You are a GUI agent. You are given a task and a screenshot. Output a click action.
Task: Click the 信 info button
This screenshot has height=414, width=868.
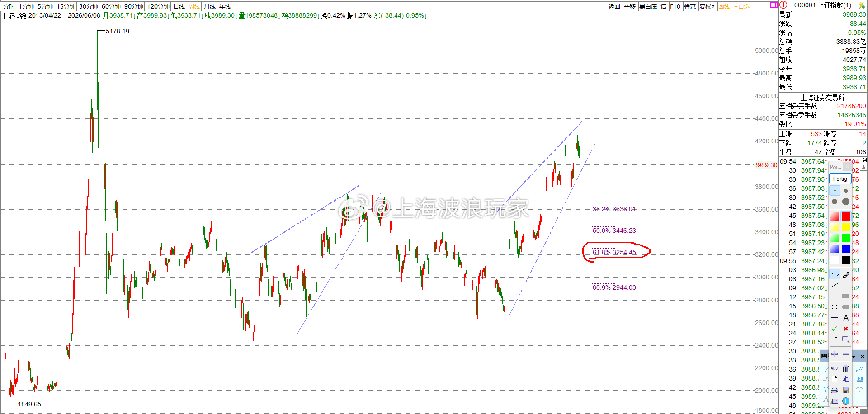pyautogui.click(x=663, y=6)
